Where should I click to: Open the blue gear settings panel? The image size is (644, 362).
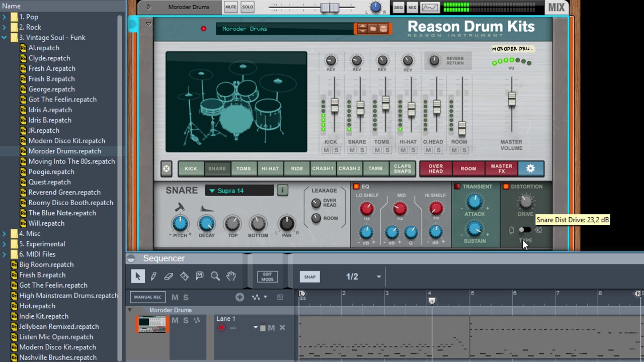pos(530,168)
